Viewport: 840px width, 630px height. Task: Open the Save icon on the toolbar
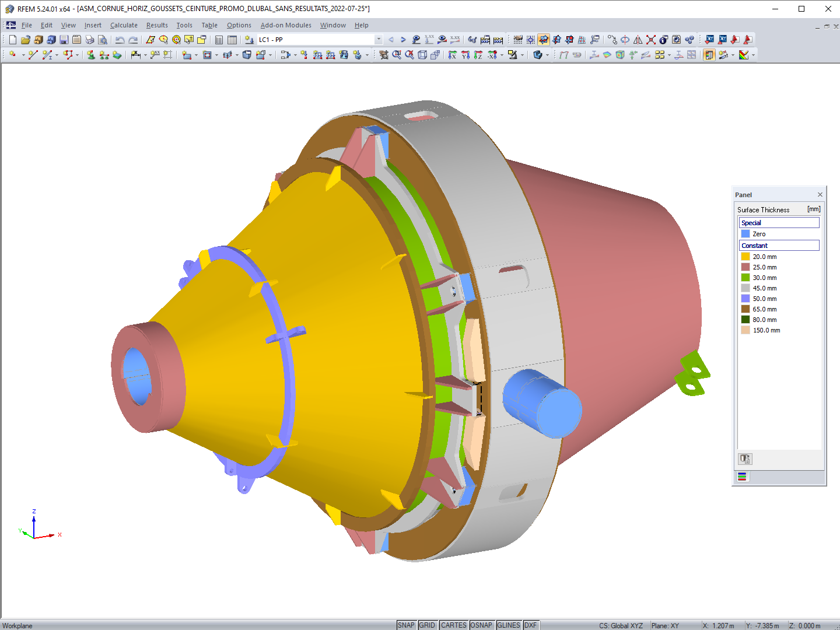pyautogui.click(x=62, y=40)
